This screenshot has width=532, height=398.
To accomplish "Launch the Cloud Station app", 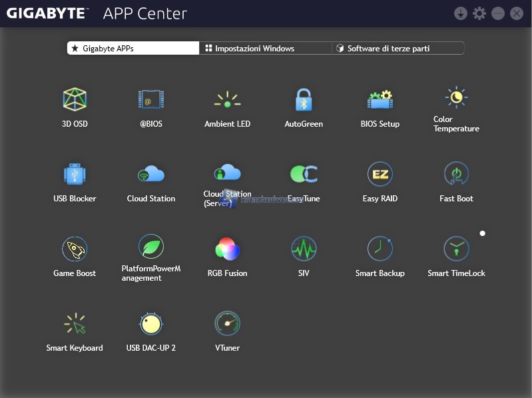I will (x=151, y=175).
